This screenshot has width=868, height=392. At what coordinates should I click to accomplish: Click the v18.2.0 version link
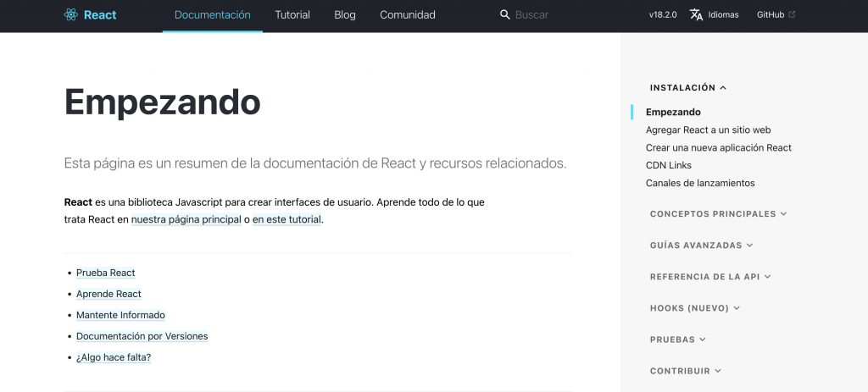[x=663, y=14]
